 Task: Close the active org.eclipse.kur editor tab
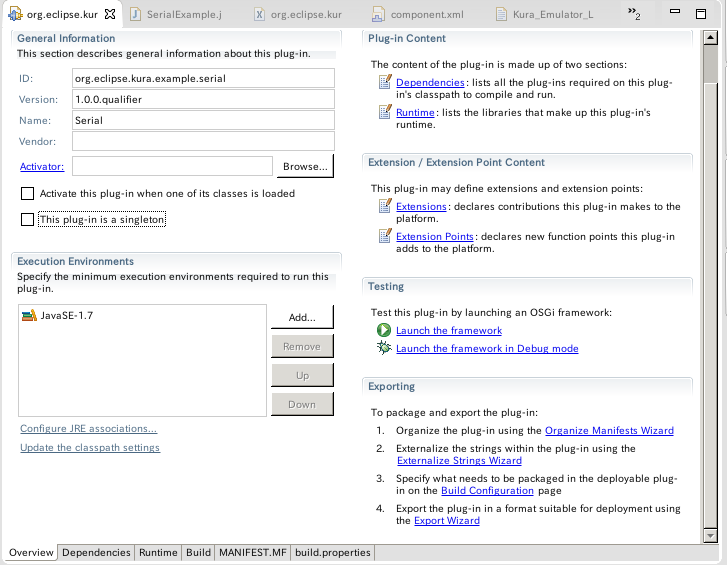tap(110, 14)
